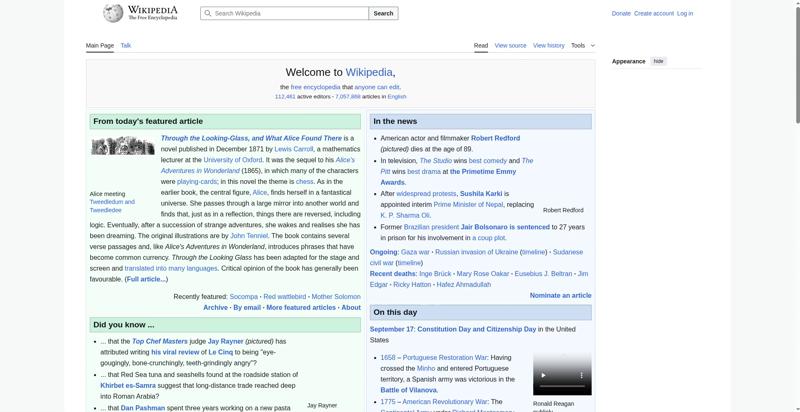This screenshot has width=800, height=412.
Task: Open More featured articles link
Action: click(x=301, y=307)
